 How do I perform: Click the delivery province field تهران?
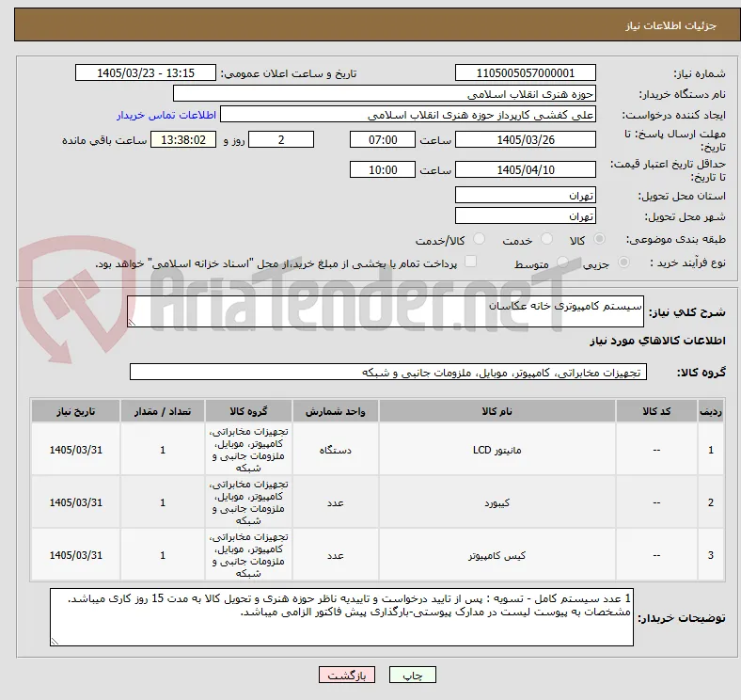pyautogui.click(x=526, y=195)
